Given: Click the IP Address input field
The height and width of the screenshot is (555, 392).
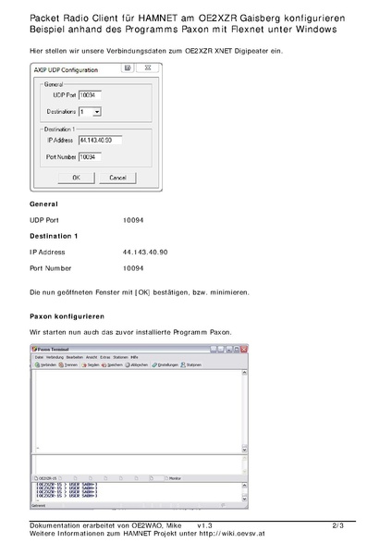Looking at the screenshot, I should [101, 141].
